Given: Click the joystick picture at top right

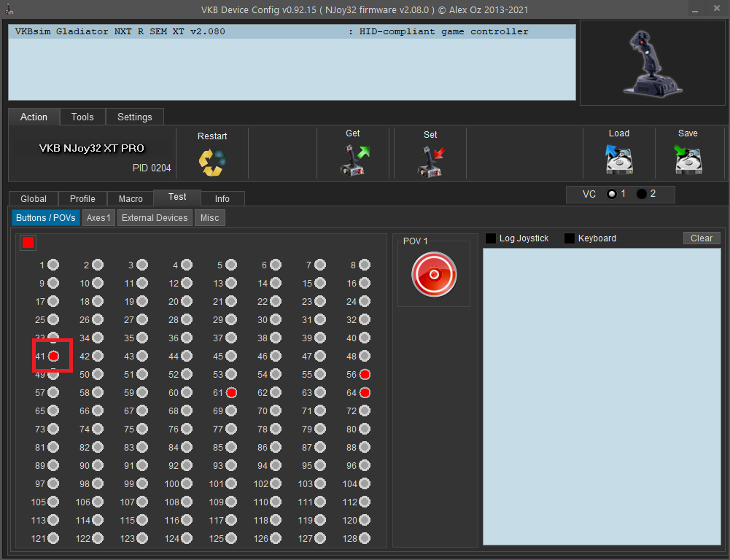Looking at the screenshot, I should coord(651,63).
